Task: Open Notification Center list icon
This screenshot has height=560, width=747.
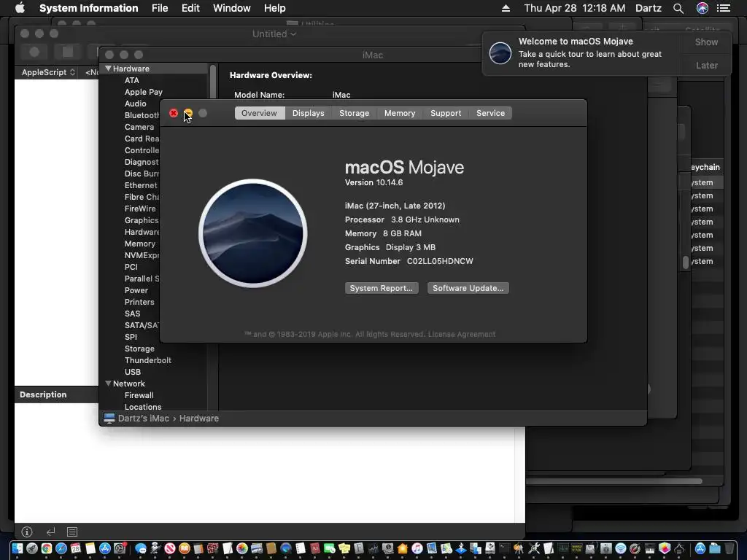Action: [724, 8]
